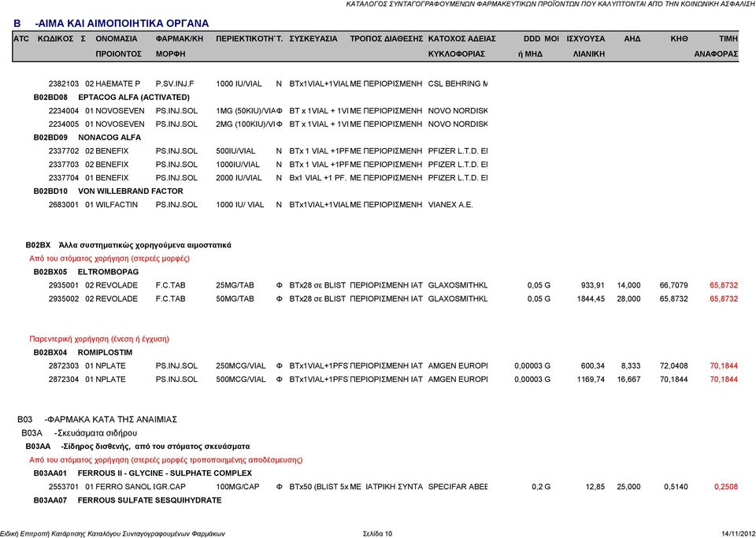This screenshot has height=538, width=756.
Task: Click retail price 1169,74
Action: [x=591, y=380]
